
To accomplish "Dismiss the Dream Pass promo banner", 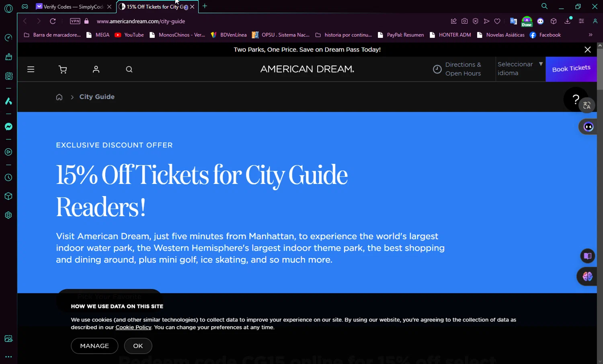I will coord(588,49).
